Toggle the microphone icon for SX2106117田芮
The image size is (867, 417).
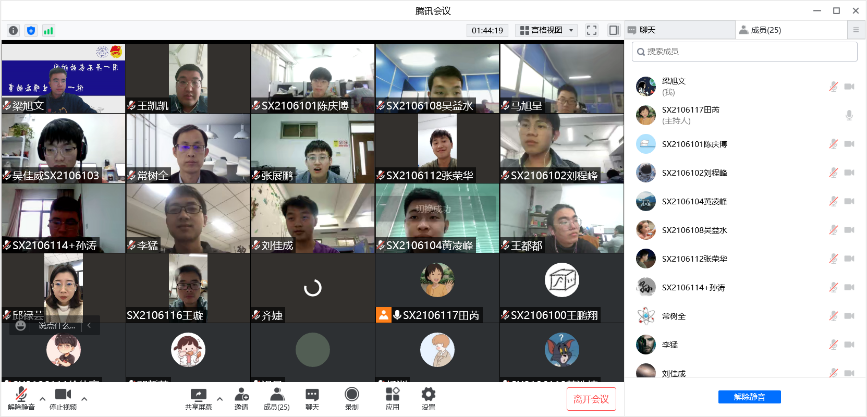[x=848, y=115]
